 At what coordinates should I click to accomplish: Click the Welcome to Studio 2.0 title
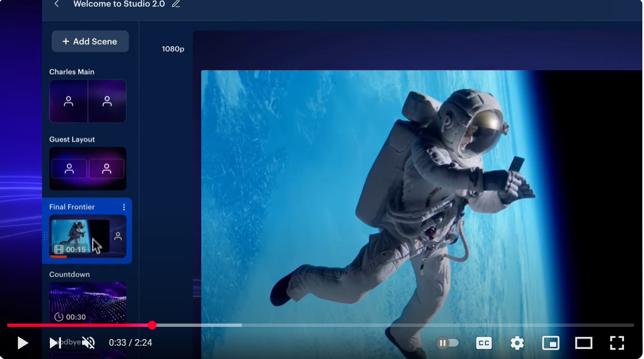pos(119,4)
